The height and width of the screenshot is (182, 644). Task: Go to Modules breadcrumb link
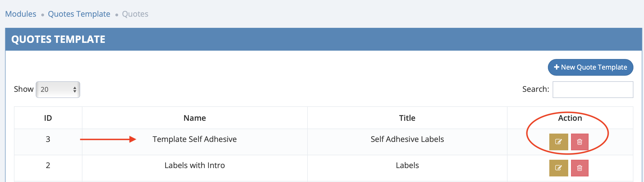click(x=21, y=14)
